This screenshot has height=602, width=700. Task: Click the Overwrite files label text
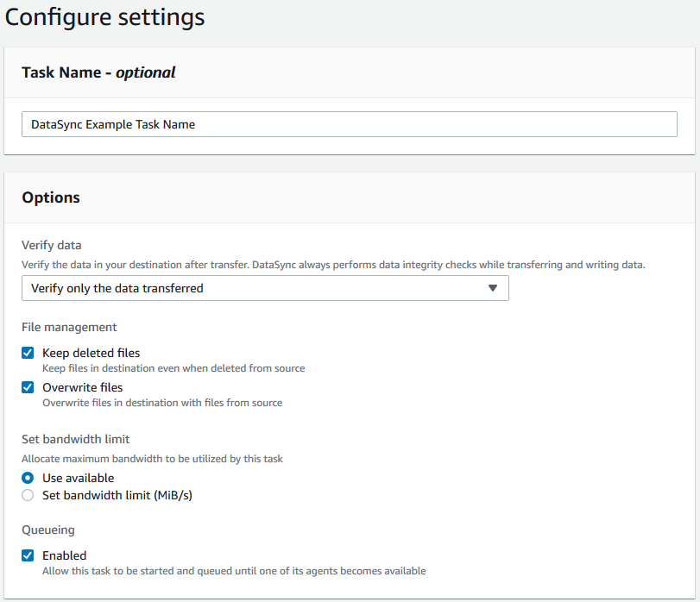[x=82, y=387]
